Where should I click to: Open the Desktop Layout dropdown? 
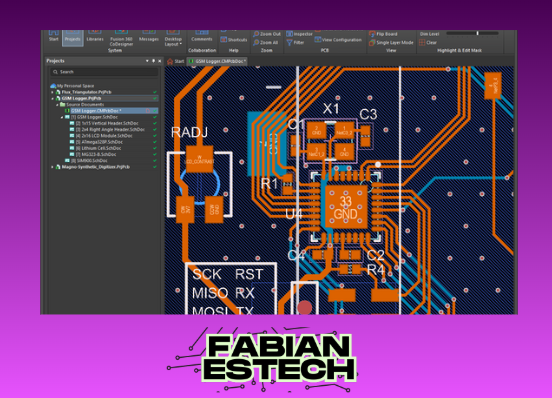pyautogui.click(x=173, y=39)
